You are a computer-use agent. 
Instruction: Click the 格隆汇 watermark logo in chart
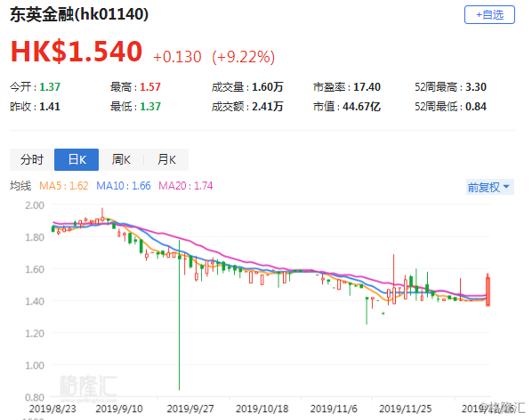(x=88, y=386)
